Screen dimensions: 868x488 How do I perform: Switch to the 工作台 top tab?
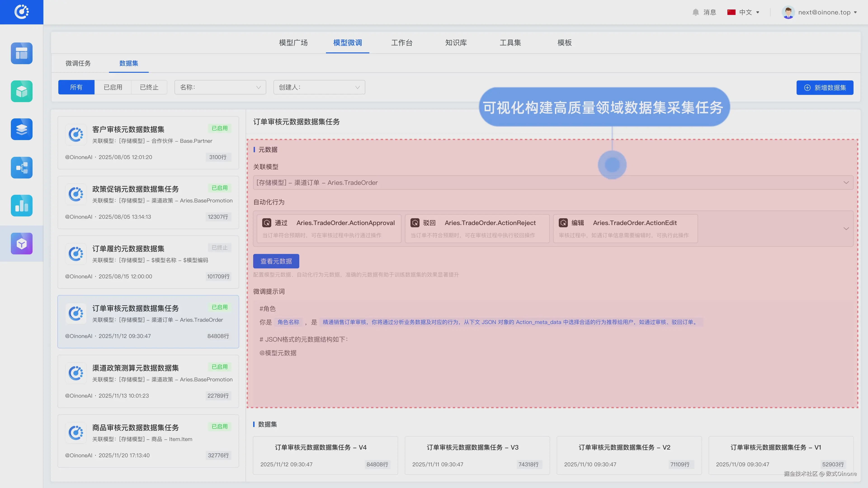402,43
